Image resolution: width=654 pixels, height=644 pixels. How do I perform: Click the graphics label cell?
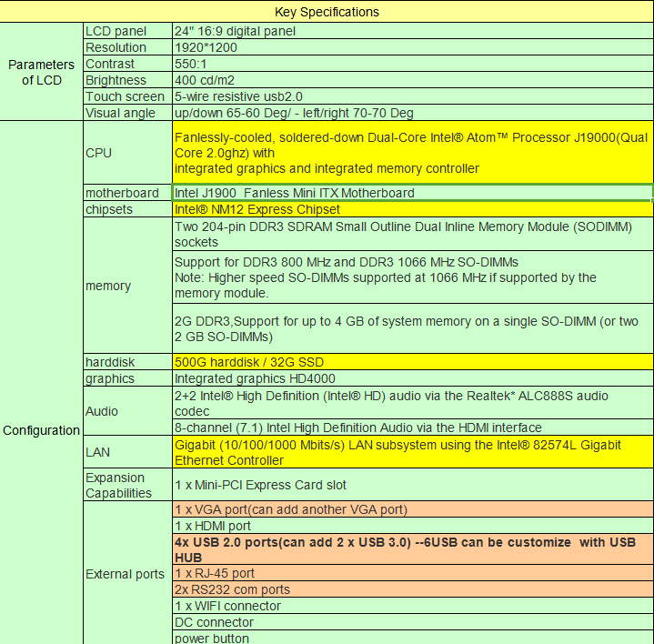[x=127, y=378]
